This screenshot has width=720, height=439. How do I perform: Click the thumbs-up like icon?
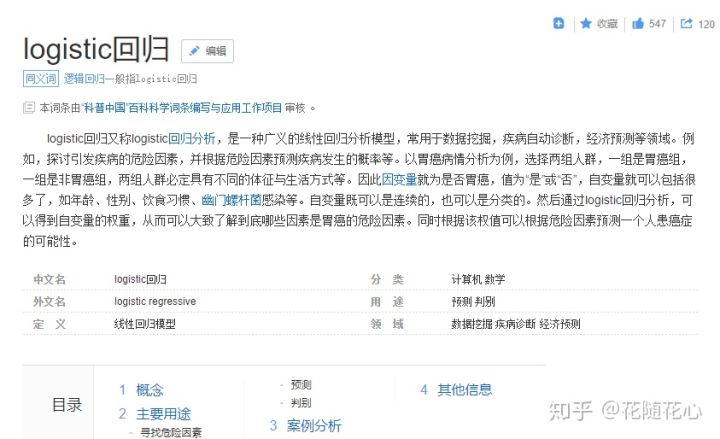click(637, 23)
